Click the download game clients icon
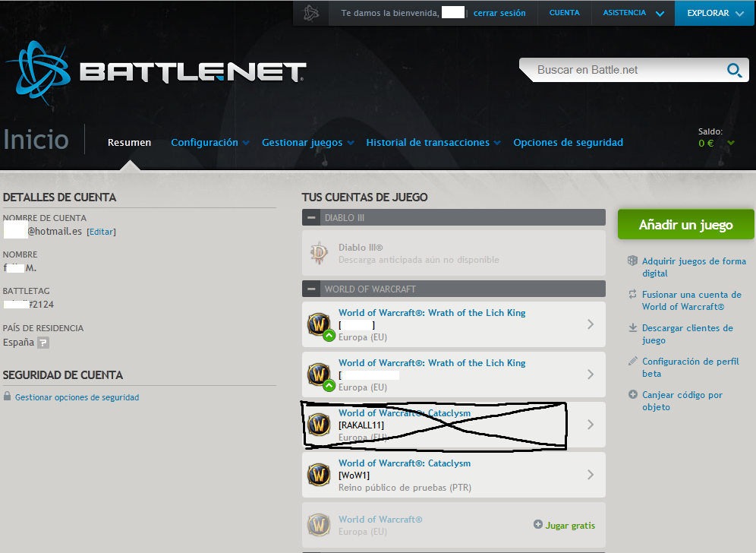The width and height of the screenshot is (756, 553). (x=632, y=328)
